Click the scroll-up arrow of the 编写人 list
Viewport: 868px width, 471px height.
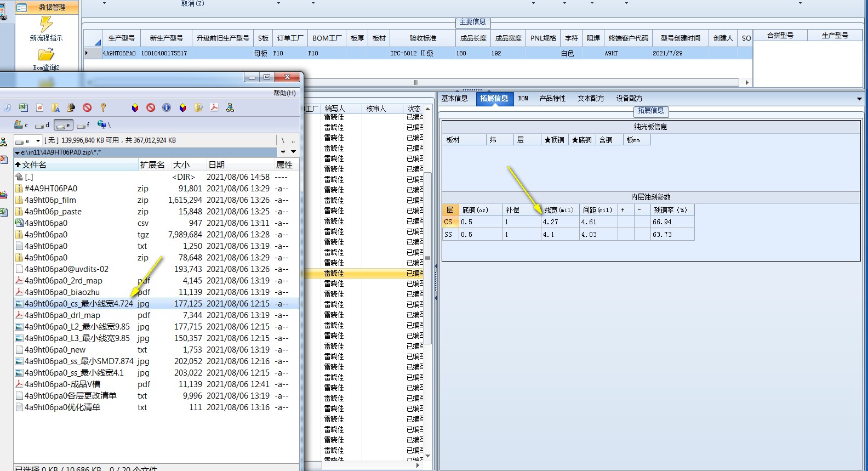click(x=428, y=109)
